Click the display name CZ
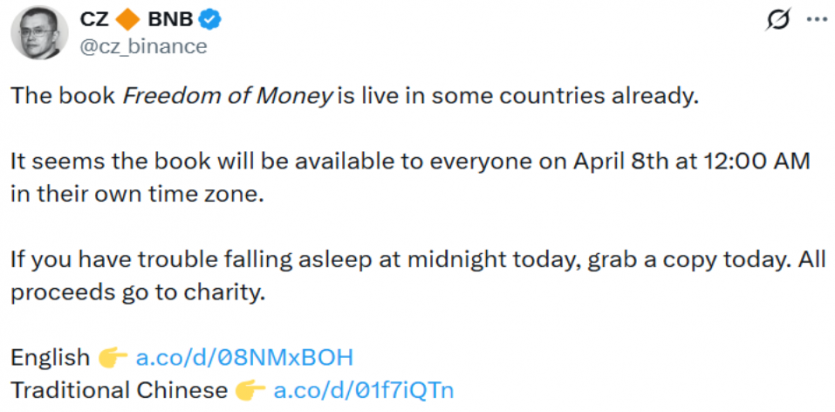 (93, 20)
